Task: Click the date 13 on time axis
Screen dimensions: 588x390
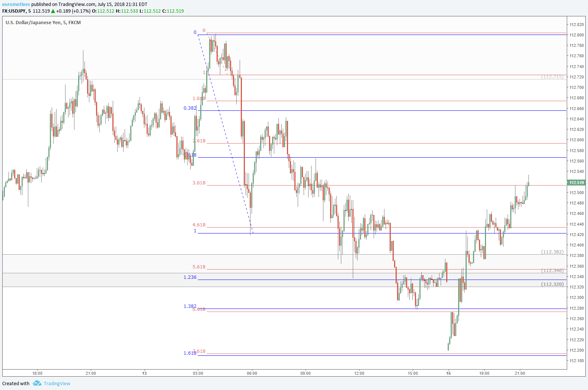Action: point(144,373)
